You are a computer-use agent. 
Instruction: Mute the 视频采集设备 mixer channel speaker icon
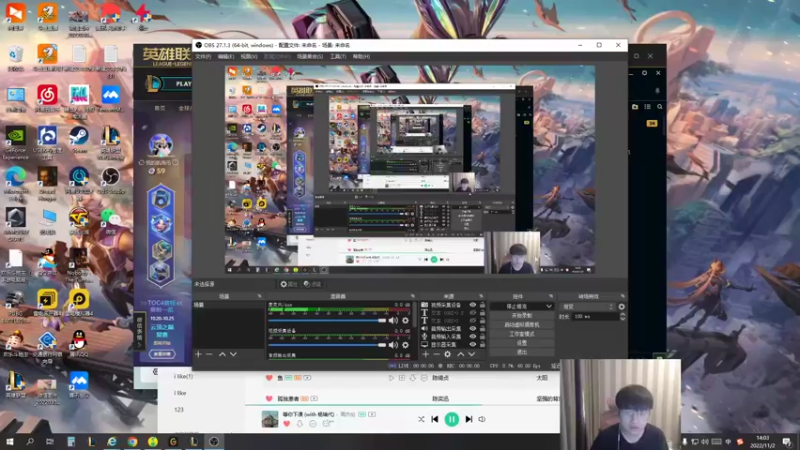coord(393,345)
